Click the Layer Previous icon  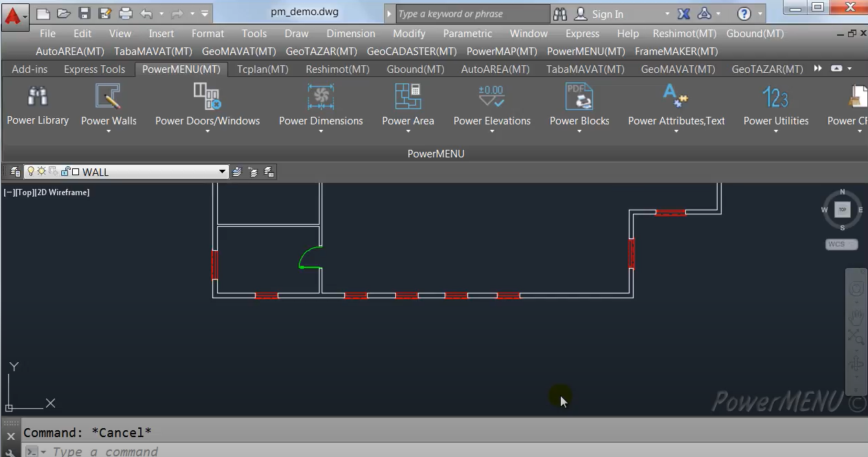click(253, 172)
